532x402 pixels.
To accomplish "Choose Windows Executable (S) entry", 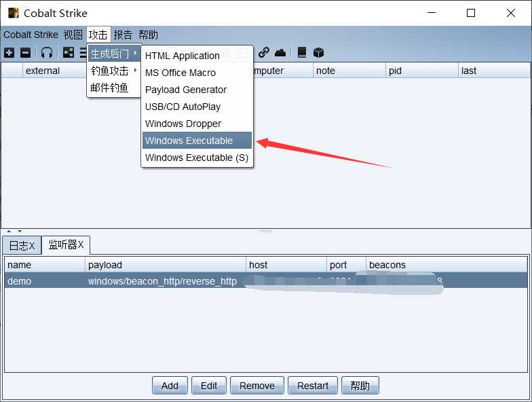I will coord(197,158).
